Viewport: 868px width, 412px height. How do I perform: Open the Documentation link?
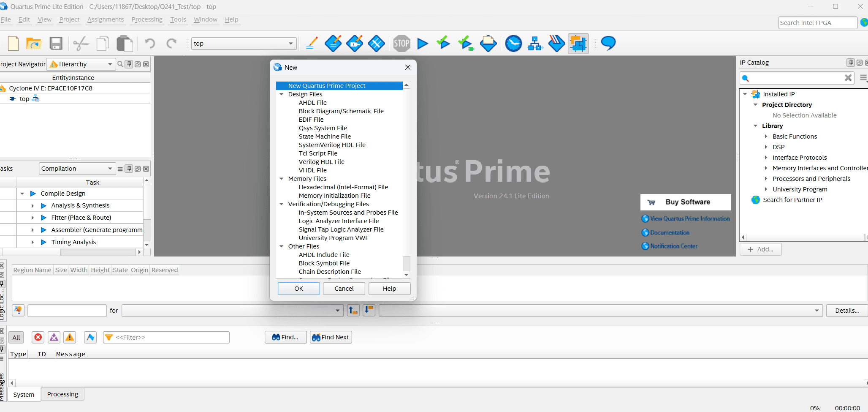point(670,233)
